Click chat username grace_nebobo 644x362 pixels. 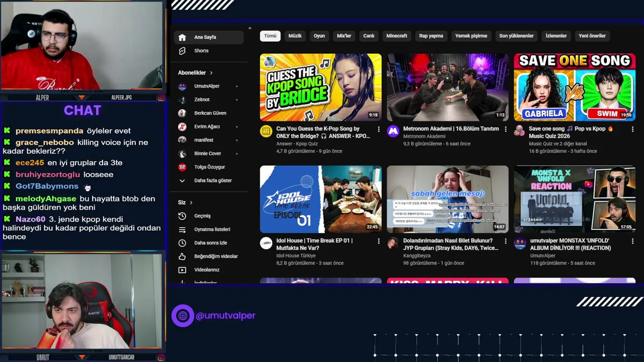(x=45, y=142)
